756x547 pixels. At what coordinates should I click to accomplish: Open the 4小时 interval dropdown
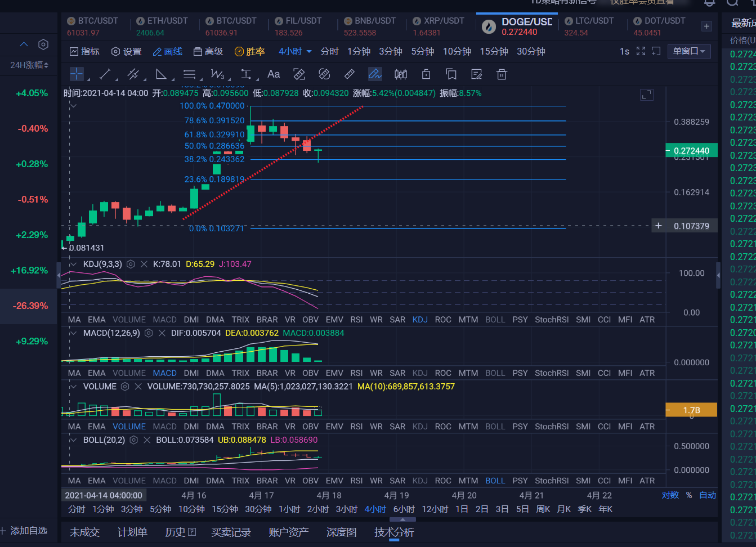[x=295, y=51]
